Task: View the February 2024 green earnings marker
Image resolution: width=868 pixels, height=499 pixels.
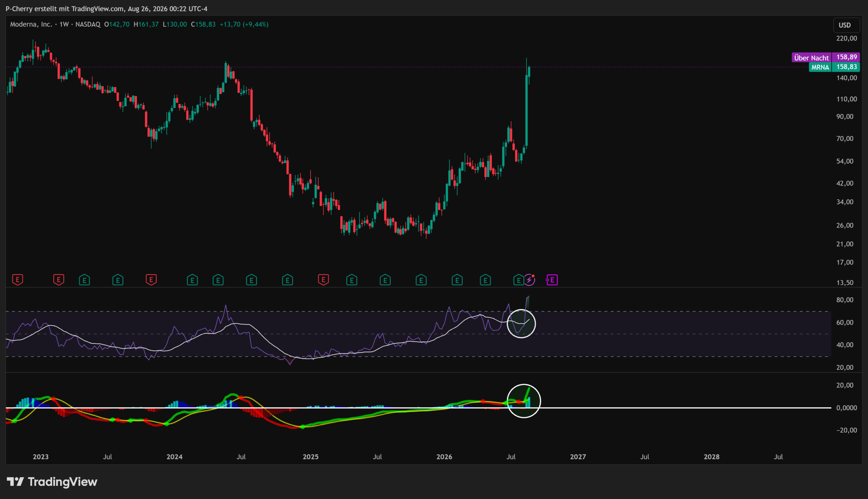Action: [x=192, y=280]
